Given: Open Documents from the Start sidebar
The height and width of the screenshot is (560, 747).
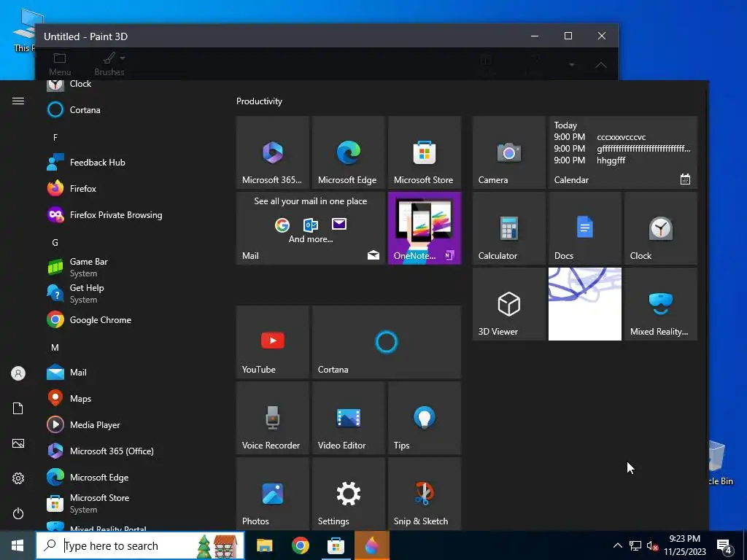Looking at the screenshot, I should (18, 408).
